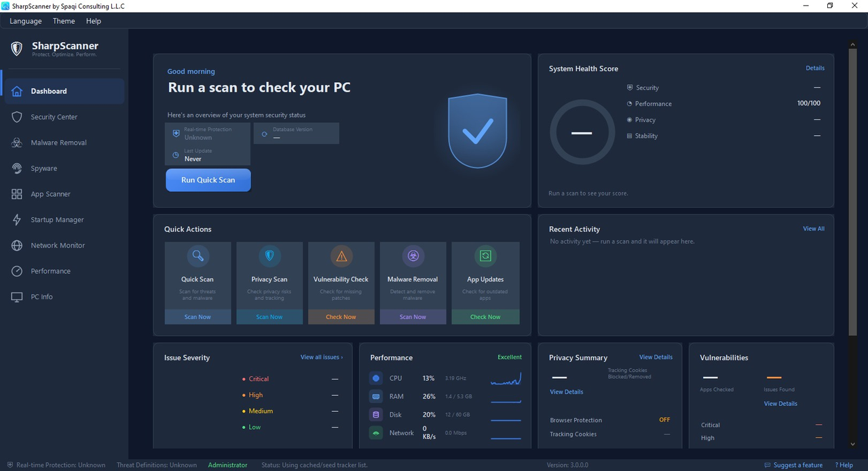Click the Malware Removal card biohazard icon
The height and width of the screenshot is (471, 868).
413,256
